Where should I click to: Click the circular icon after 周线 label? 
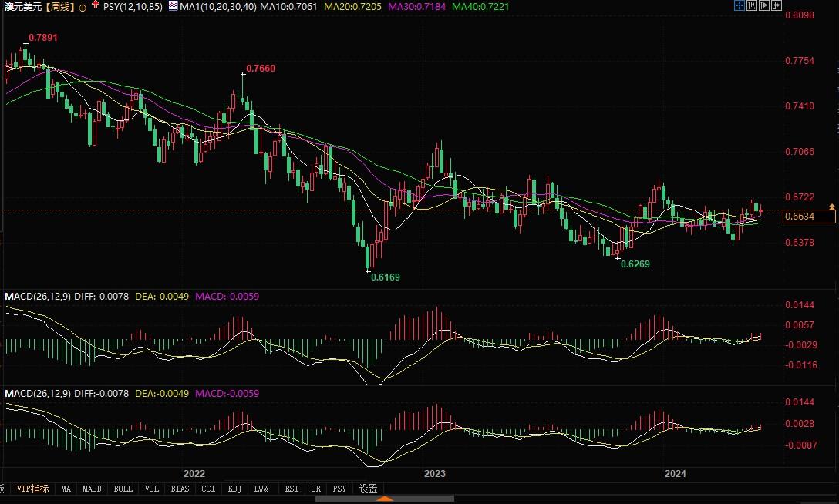(x=83, y=7)
